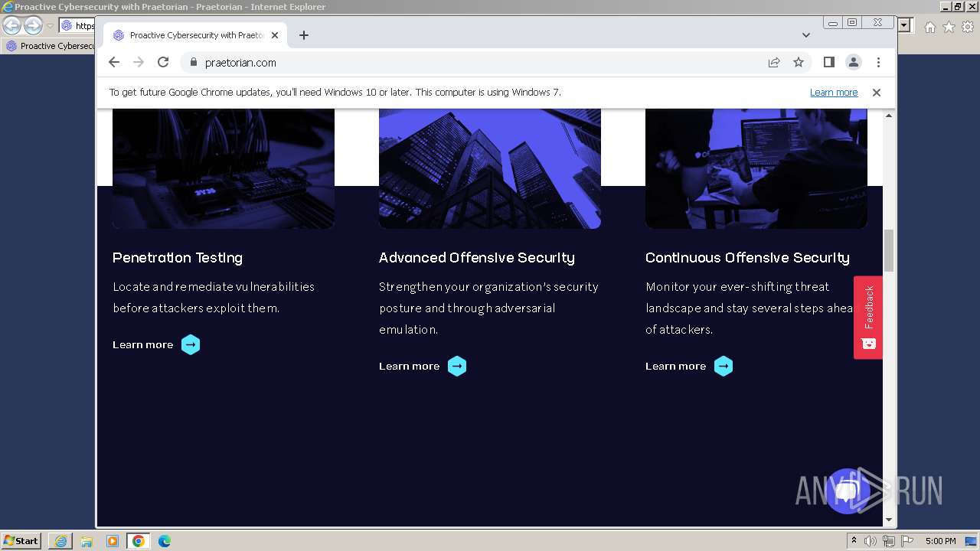The image size is (980, 551).
Task: Open Internet Explorer home icon
Action: [x=929, y=27]
